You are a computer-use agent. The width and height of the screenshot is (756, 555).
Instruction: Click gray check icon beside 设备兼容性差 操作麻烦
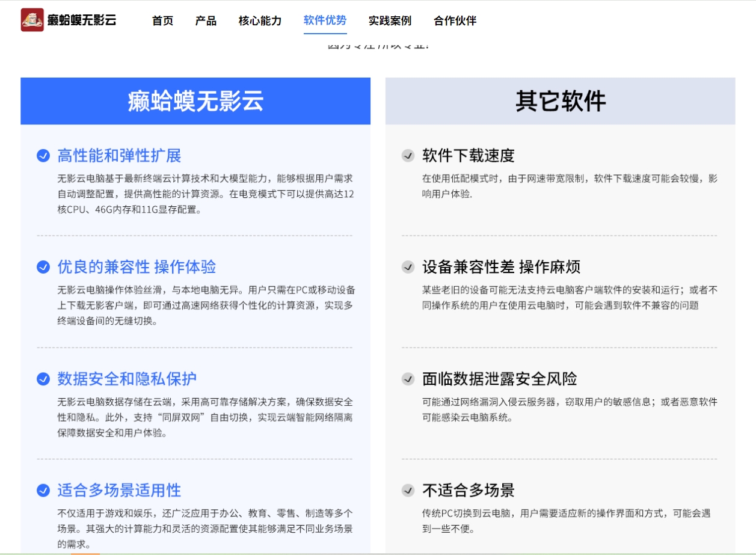pos(408,267)
